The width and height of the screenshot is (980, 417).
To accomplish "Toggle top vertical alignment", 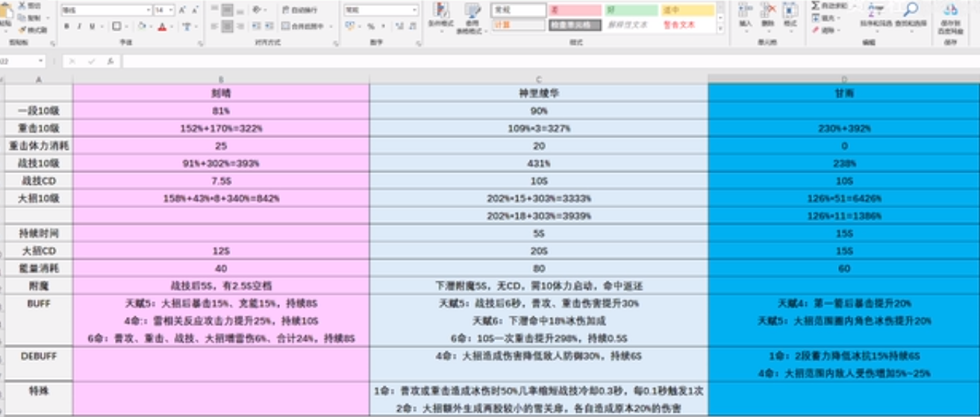I will coord(215,10).
